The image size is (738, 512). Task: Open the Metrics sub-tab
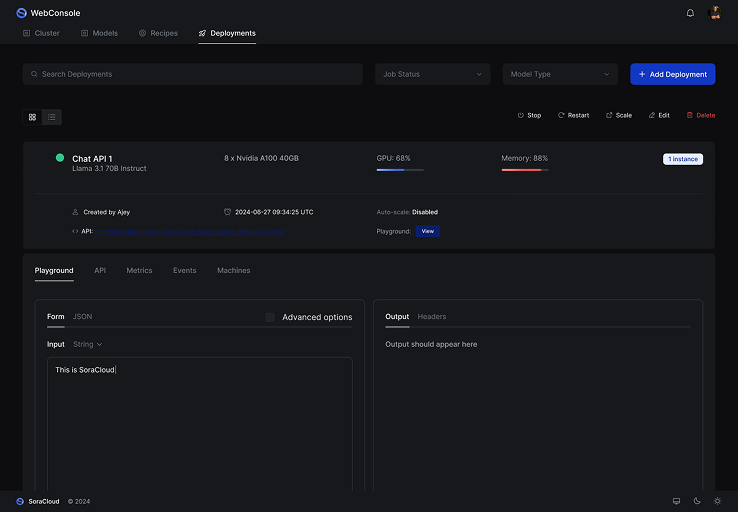[139, 271]
